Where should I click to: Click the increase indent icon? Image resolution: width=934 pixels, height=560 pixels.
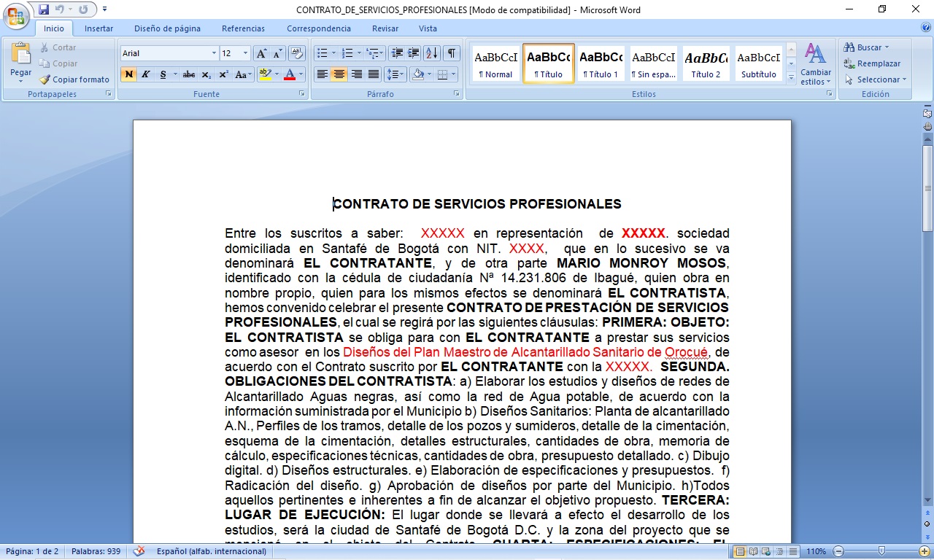pyautogui.click(x=414, y=53)
